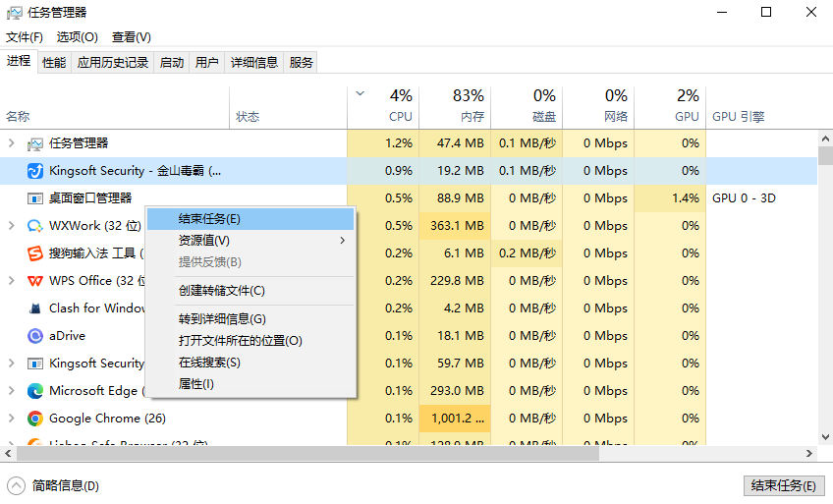Click the 简略信息(D) link
This screenshot has height=504, width=833.
pos(66,485)
